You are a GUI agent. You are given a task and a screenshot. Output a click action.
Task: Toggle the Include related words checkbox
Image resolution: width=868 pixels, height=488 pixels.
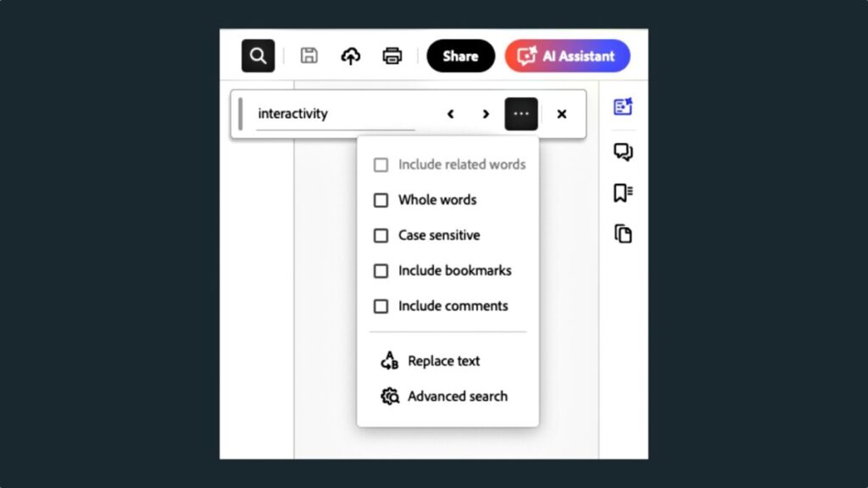pos(381,164)
